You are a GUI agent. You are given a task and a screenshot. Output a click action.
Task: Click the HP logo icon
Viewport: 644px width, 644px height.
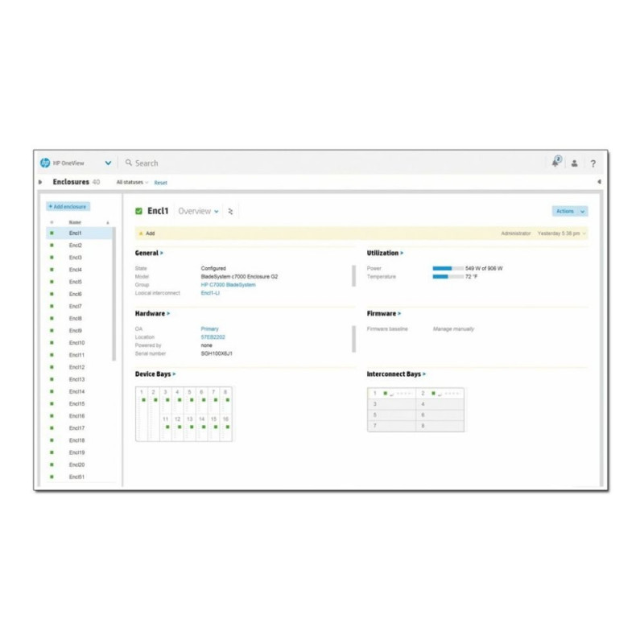pos(45,163)
